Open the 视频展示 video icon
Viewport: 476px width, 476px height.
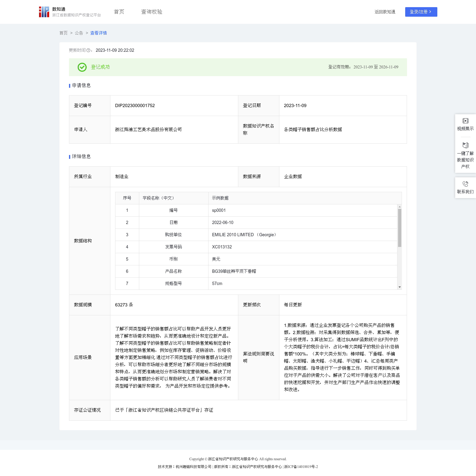(465, 121)
